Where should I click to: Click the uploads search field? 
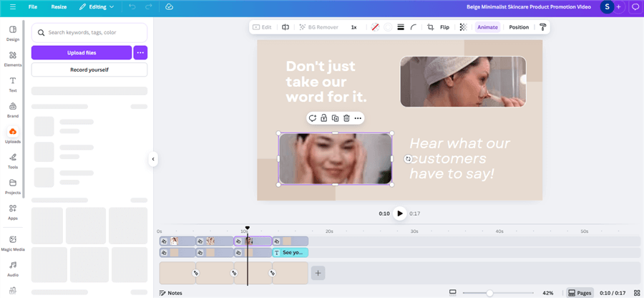tap(89, 32)
